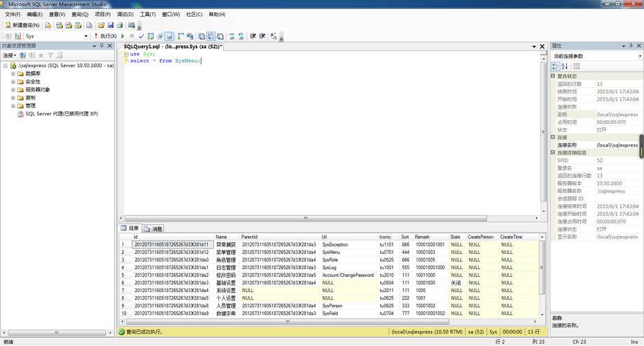644x346 pixels.
Task: Expand the 安全性 folder node
Action: point(12,82)
